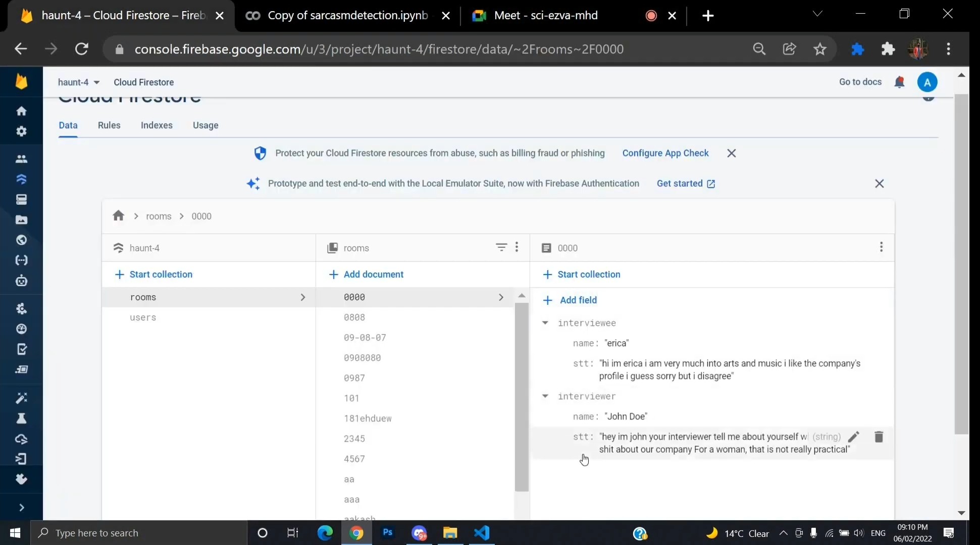980x545 pixels.
Task: Switch to the Indexes tab
Action: pos(157,125)
